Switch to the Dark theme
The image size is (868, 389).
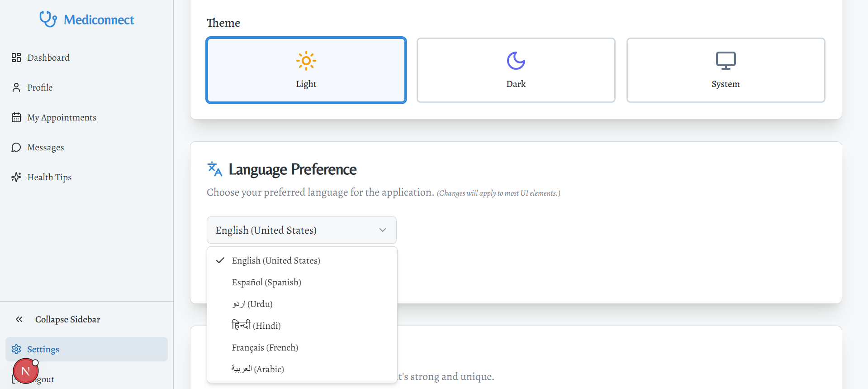pyautogui.click(x=516, y=70)
